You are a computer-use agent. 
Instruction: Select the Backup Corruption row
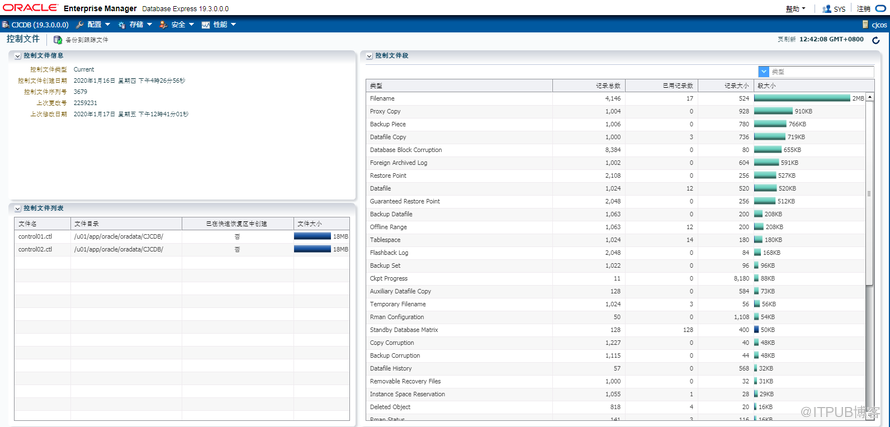tap(616, 355)
